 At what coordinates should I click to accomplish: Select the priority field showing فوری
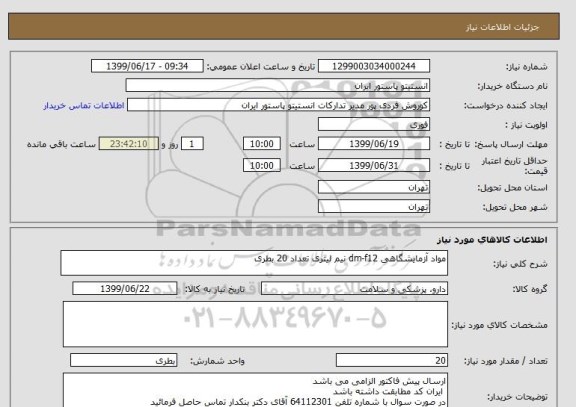[374, 125]
